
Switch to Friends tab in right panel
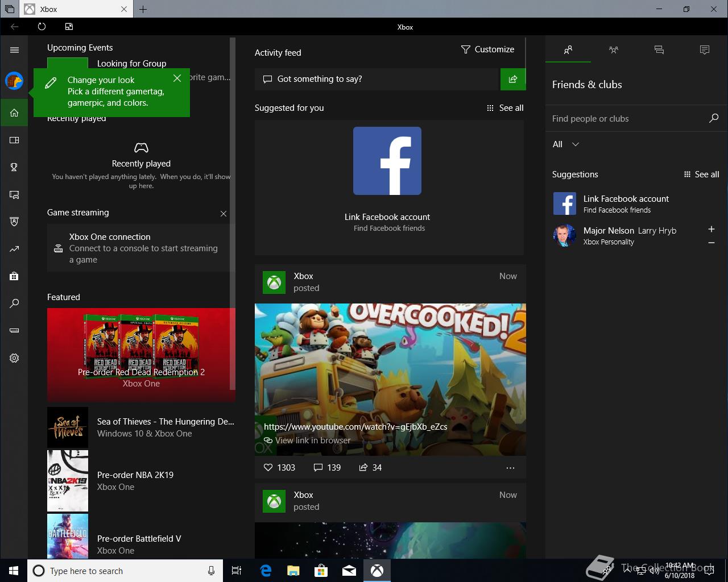(568, 50)
